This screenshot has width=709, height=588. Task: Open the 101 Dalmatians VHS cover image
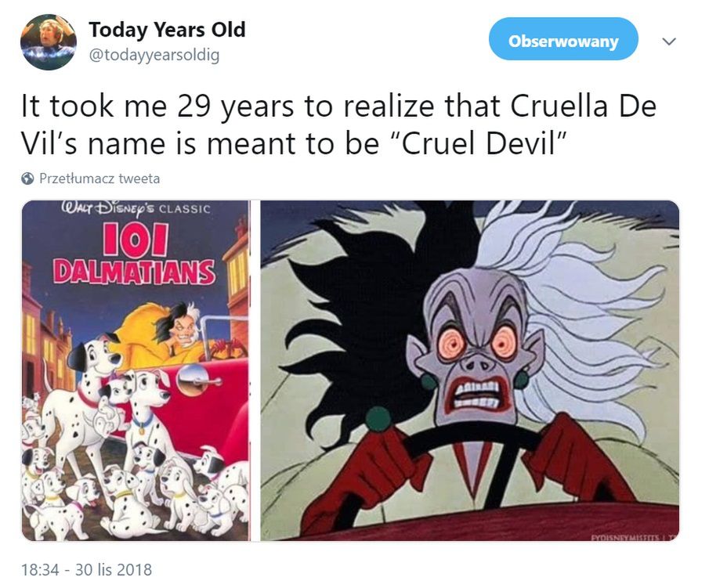click(136, 370)
